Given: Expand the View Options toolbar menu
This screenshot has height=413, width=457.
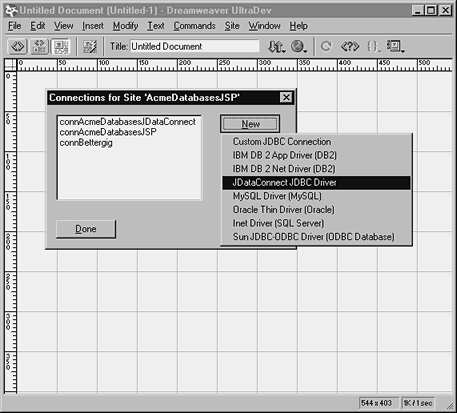Looking at the screenshot, I should (396, 46).
